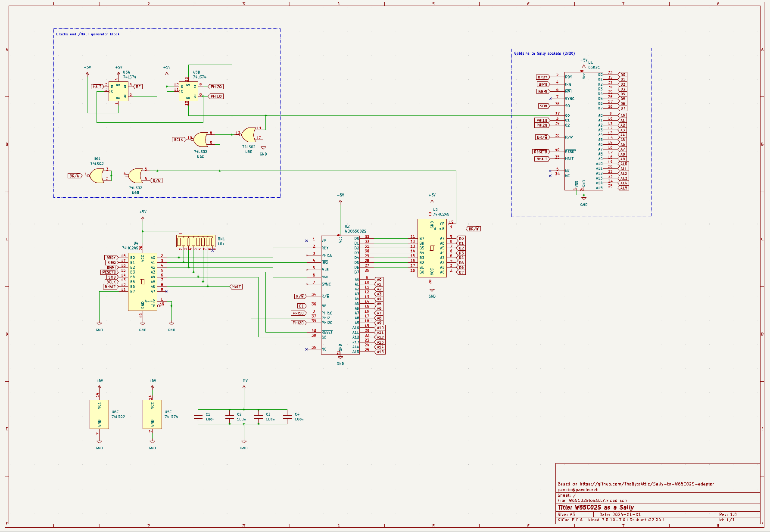Click the 'Rev: 1.0' field
The image size is (770, 532).
point(728,514)
